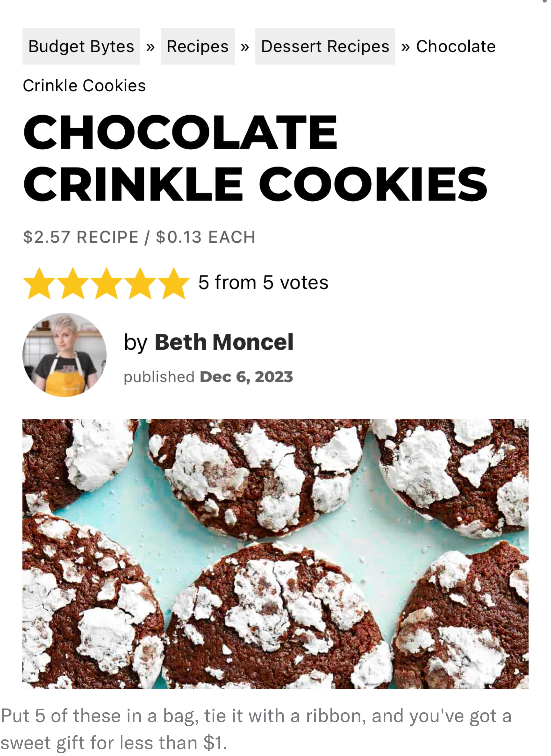Click the separator arrow after Recipes
Image resolution: width=551 pixels, height=756 pixels.
[245, 47]
